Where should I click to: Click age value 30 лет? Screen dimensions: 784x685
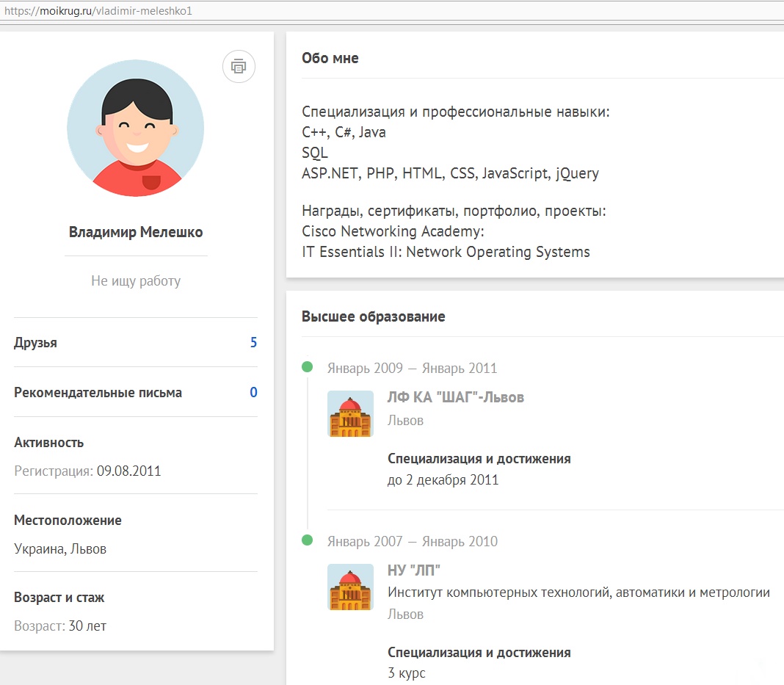pos(87,626)
